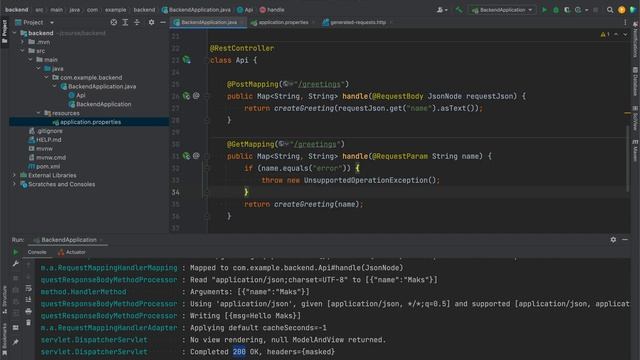Open Run panel settings gear
640x360 pixels.
point(613,240)
